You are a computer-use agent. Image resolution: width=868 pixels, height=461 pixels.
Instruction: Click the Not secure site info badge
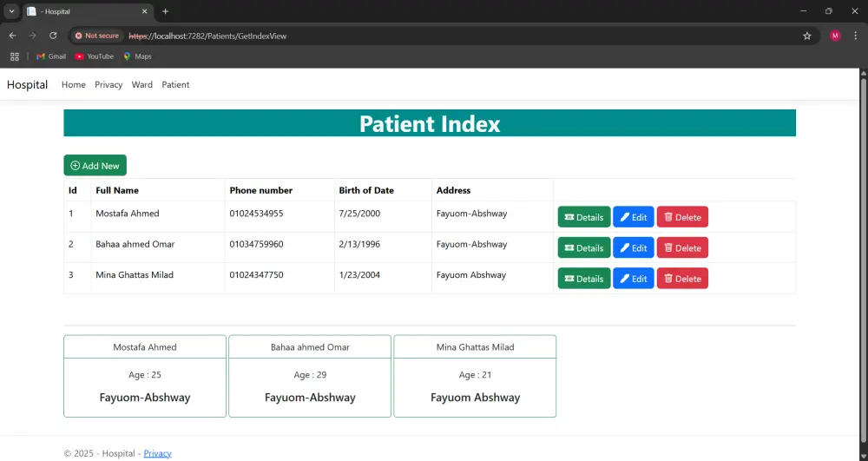click(x=97, y=36)
